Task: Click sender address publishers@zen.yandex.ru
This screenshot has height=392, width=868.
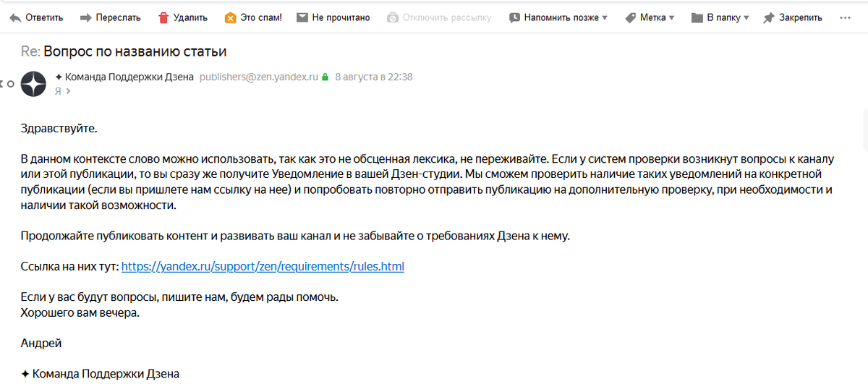Action: 259,77
